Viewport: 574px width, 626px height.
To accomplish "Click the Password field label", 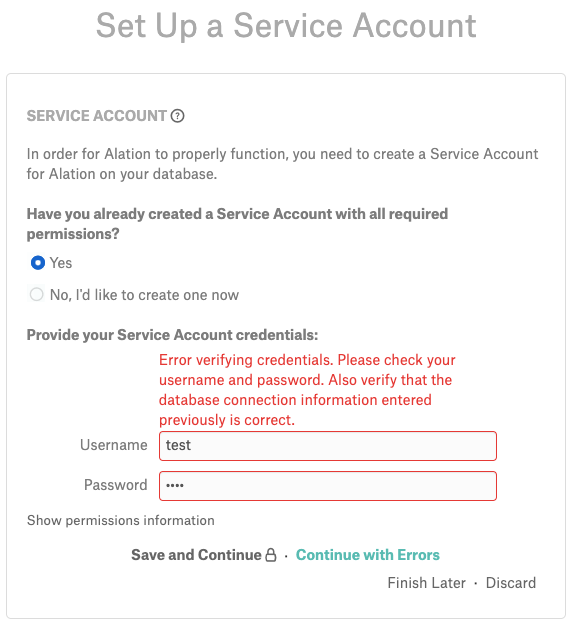I will click(116, 485).
